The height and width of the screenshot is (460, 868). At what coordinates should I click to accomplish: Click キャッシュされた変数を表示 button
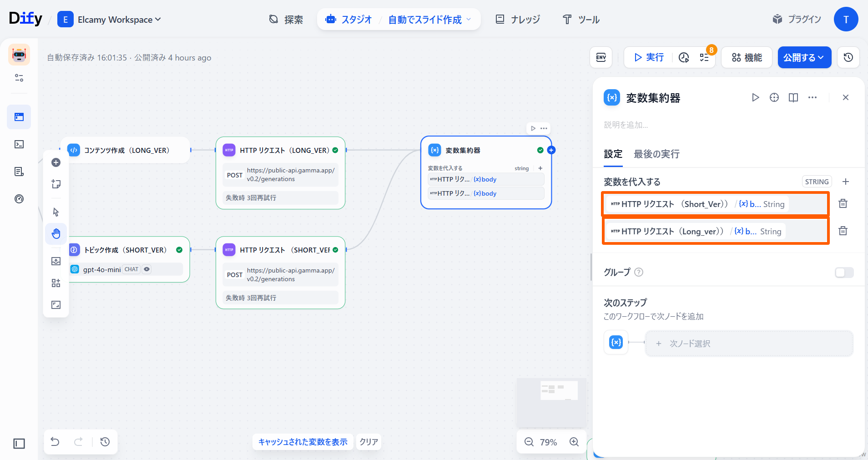point(303,442)
